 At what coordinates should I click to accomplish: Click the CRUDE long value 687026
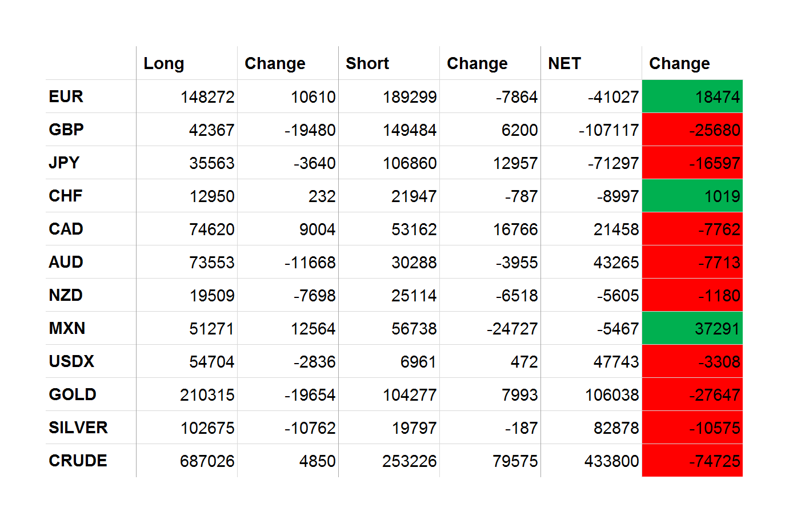click(x=207, y=461)
